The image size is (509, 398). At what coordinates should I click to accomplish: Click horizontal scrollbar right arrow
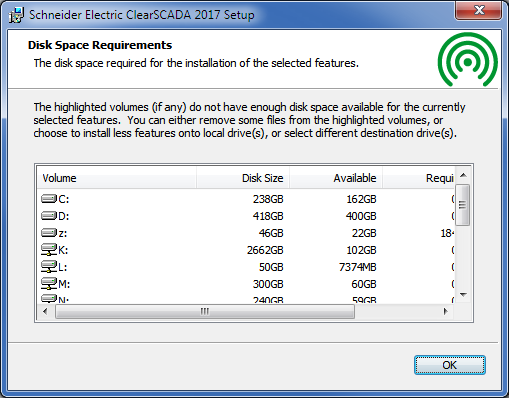click(446, 312)
